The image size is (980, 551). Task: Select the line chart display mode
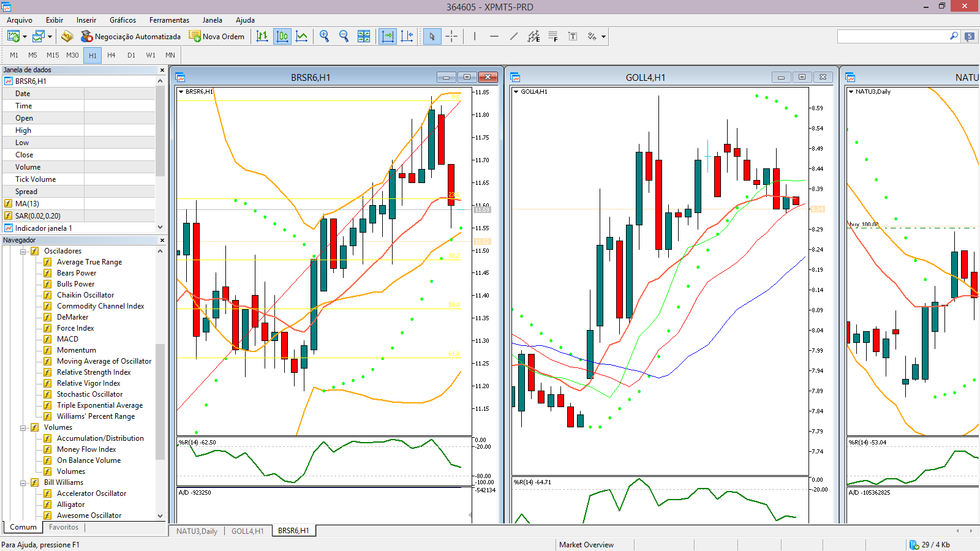coord(302,36)
